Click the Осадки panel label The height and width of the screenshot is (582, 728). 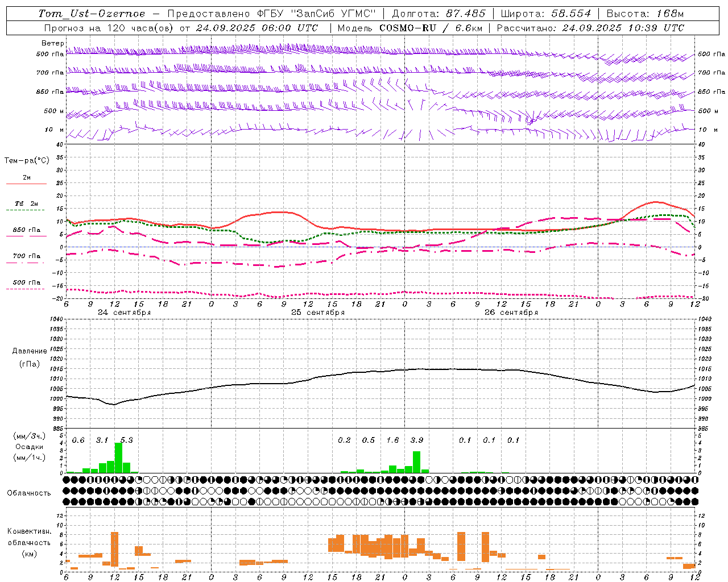[30, 447]
